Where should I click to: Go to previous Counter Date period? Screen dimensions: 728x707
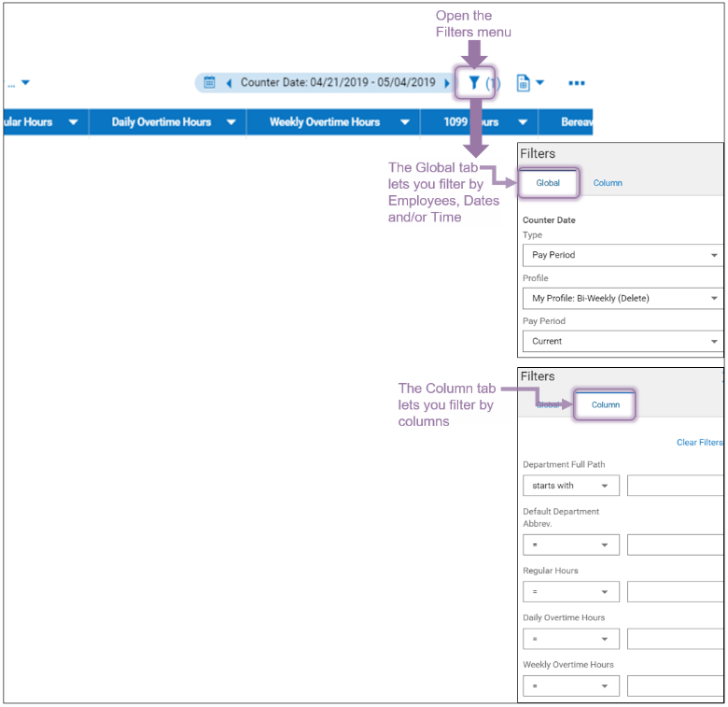pyautogui.click(x=229, y=83)
